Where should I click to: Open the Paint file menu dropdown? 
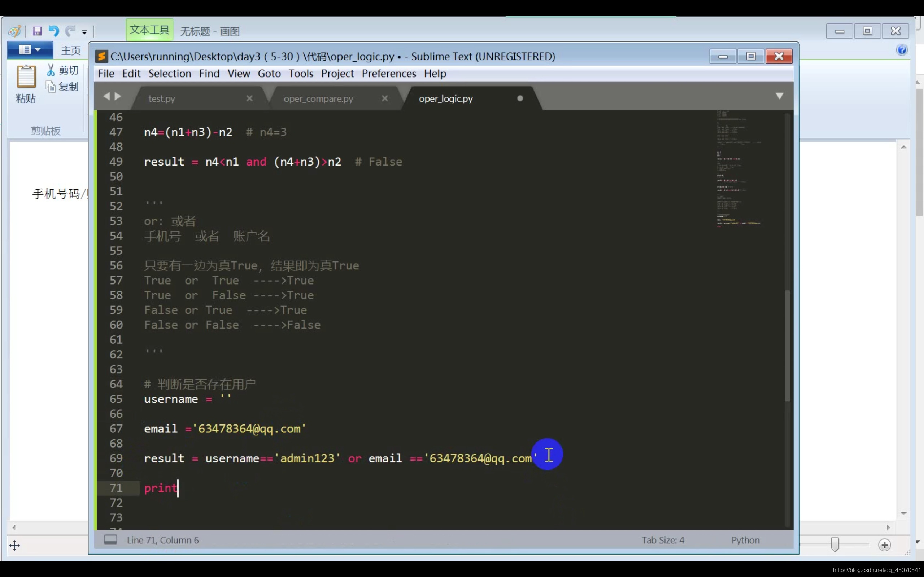coord(30,50)
